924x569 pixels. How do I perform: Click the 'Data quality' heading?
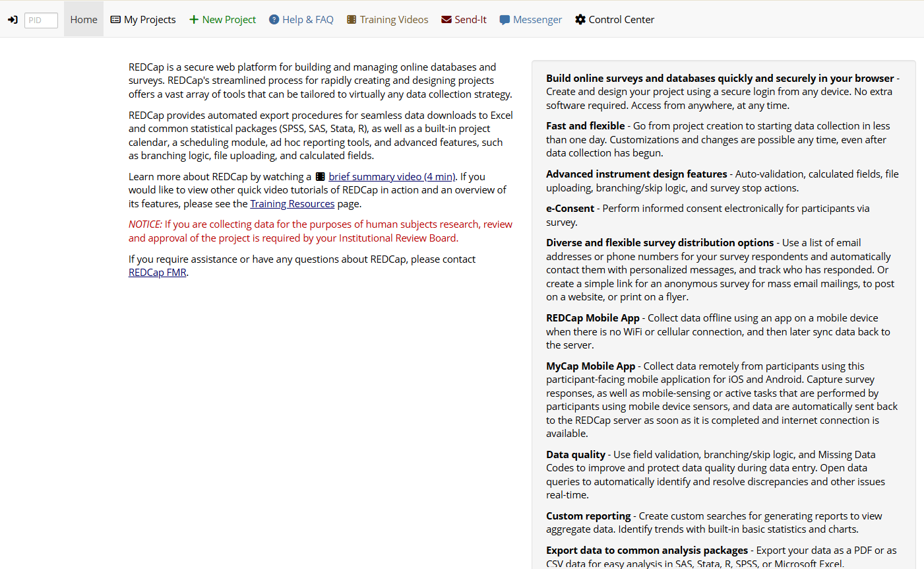pyautogui.click(x=576, y=455)
